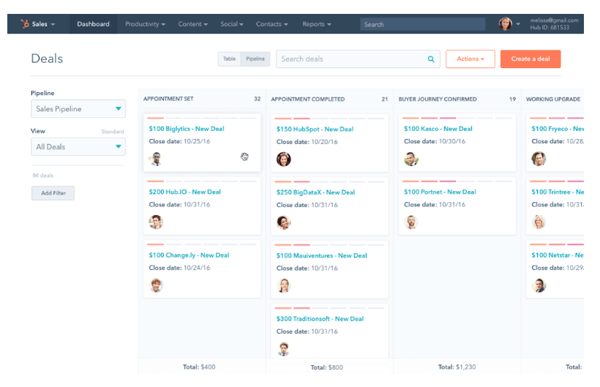Click the Biglytics deal stage progress bar

tap(202, 118)
